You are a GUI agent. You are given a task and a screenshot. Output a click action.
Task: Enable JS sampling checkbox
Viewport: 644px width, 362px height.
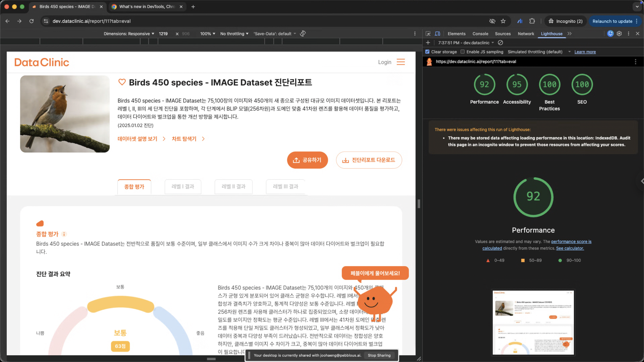click(463, 52)
